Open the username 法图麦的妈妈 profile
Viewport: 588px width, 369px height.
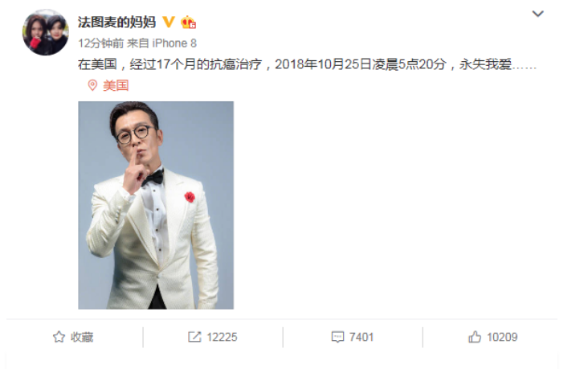point(116,23)
